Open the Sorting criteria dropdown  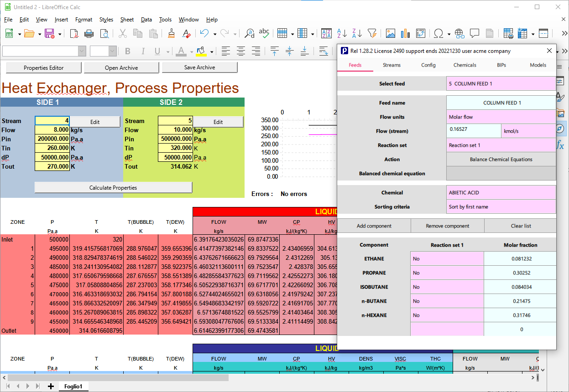501,206
